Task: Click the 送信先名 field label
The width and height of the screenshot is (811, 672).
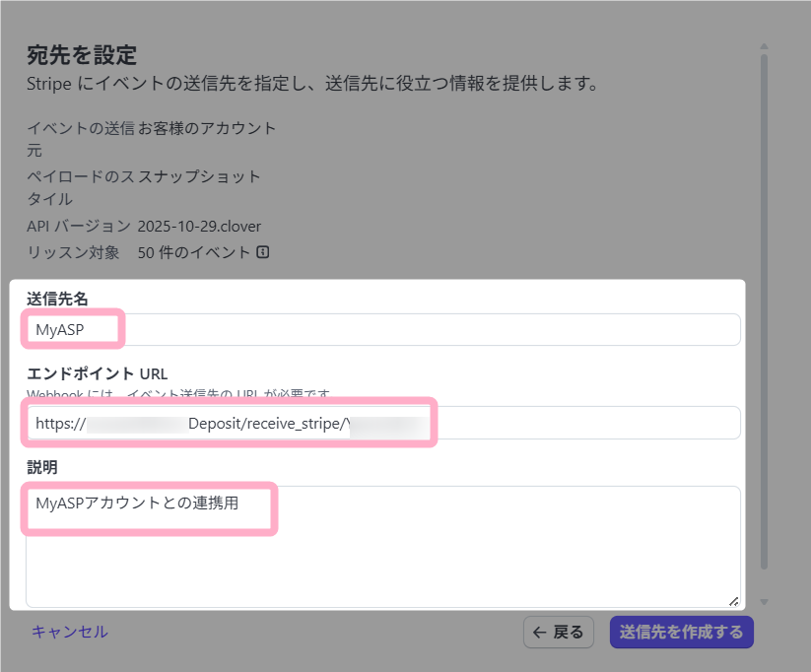Action: click(58, 299)
